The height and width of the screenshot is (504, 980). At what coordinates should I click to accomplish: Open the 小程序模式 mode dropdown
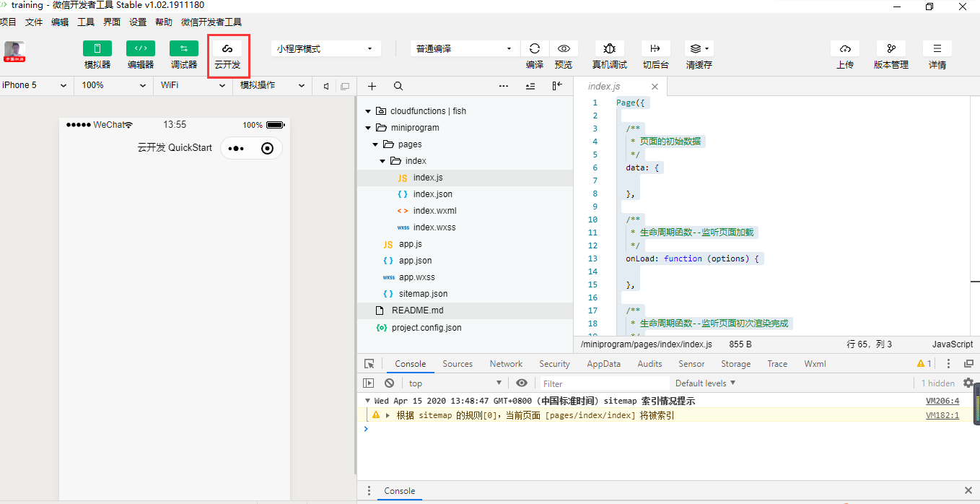click(326, 48)
